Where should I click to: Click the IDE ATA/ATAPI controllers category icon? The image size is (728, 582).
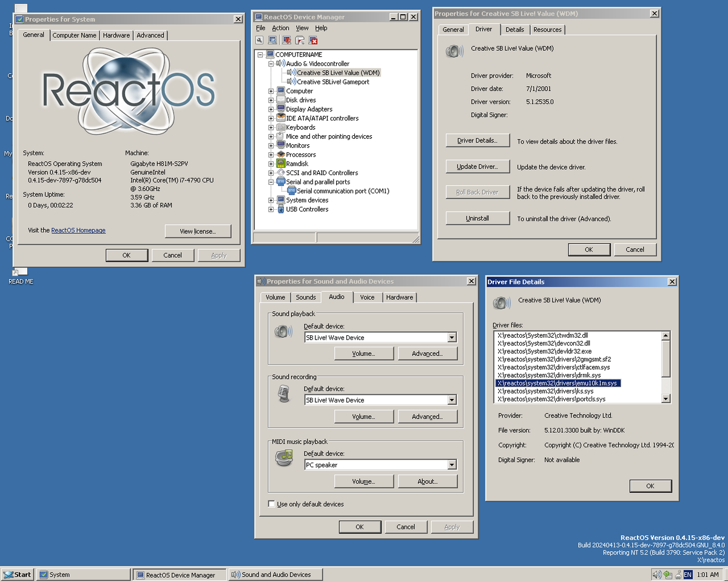click(281, 118)
